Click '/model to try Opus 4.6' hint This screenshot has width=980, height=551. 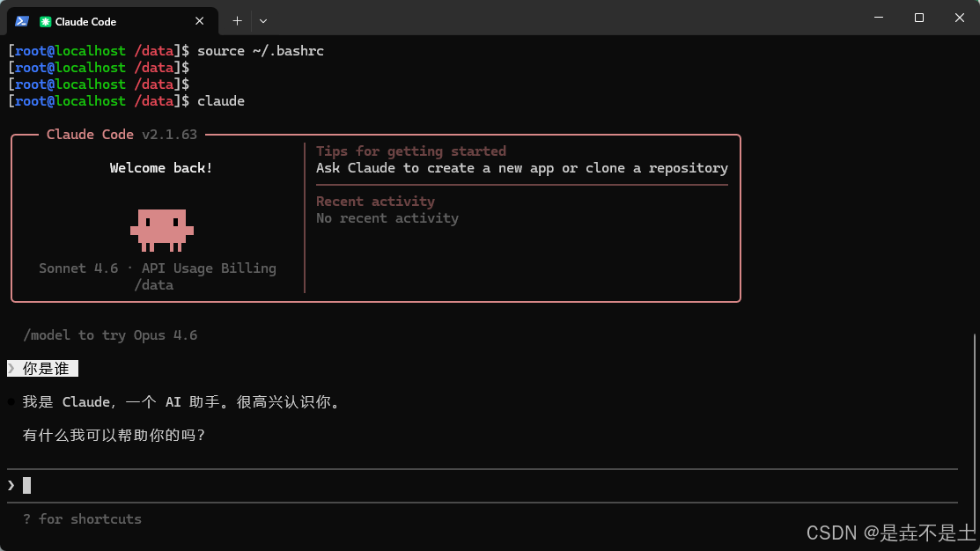tap(110, 335)
